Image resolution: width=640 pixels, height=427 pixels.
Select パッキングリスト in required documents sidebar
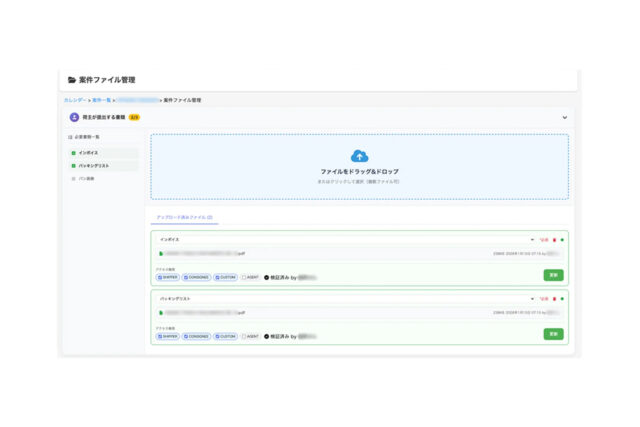tap(104, 166)
